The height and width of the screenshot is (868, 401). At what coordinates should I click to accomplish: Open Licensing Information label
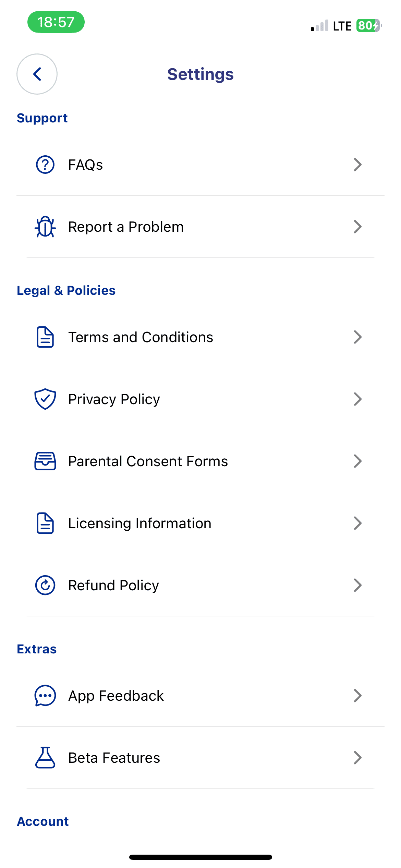click(139, 523)
